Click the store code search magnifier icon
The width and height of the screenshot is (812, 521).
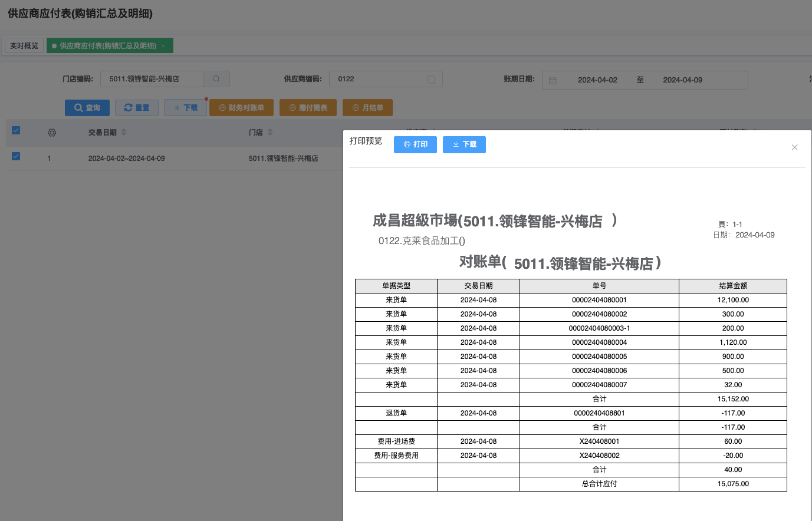216,79
